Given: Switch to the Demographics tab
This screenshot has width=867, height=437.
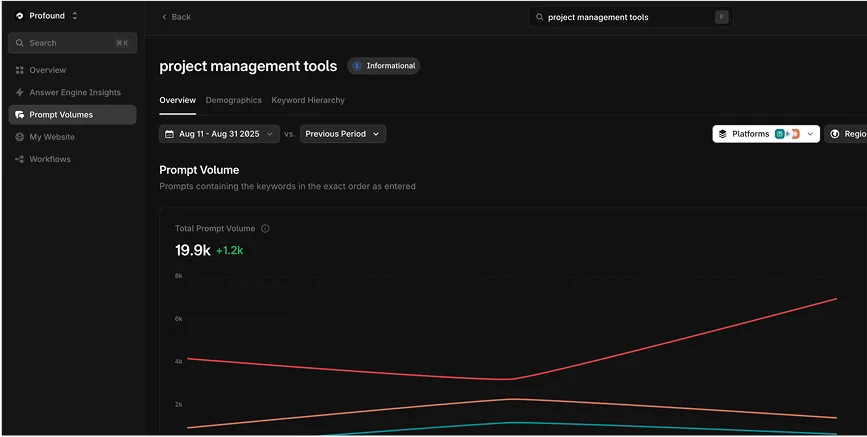Looking at the screenshot, I should coord(233,100).
